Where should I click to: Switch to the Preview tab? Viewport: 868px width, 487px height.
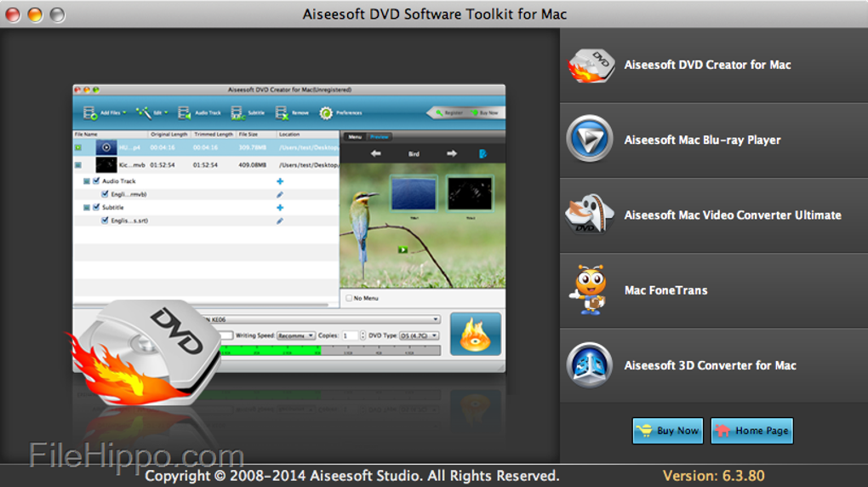coord(379,137)
